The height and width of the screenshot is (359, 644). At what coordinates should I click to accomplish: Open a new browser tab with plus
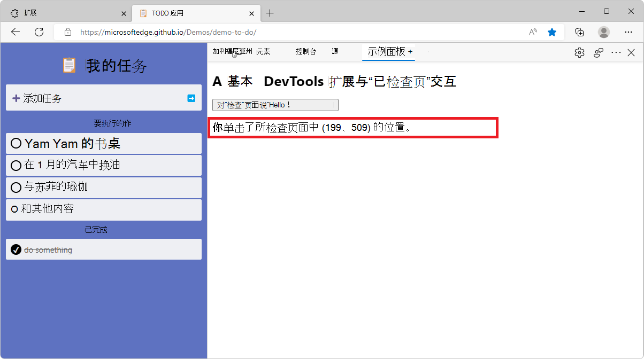[x=270, y=13]
